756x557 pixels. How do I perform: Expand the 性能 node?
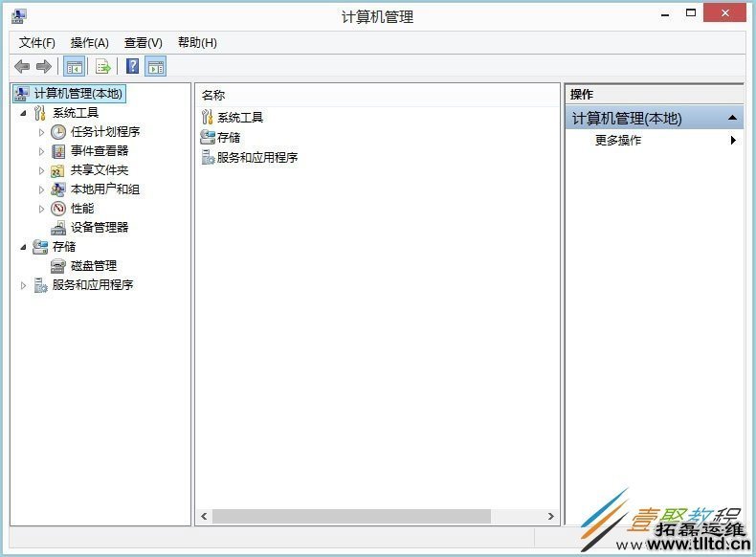tap(41, 209)
